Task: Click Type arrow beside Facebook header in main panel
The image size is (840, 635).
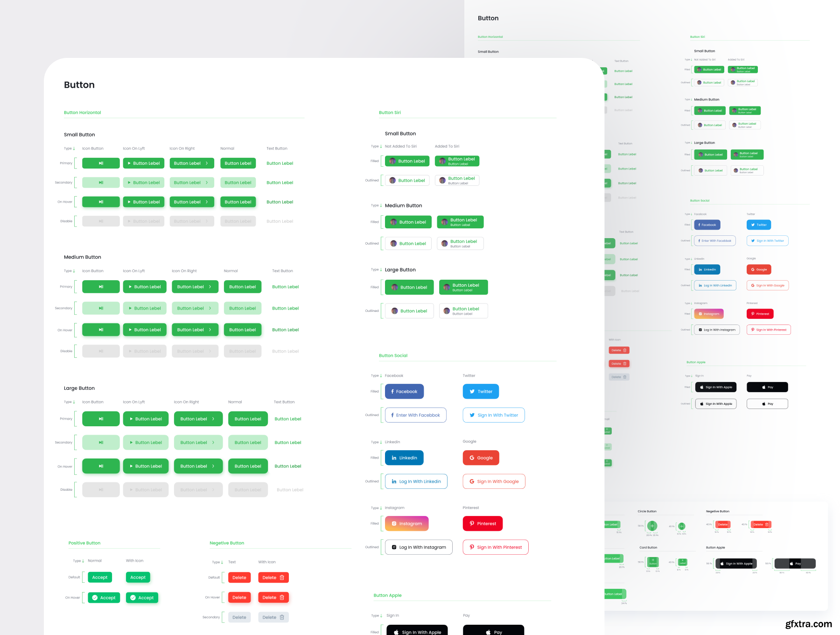Action: tap(381, 376)
